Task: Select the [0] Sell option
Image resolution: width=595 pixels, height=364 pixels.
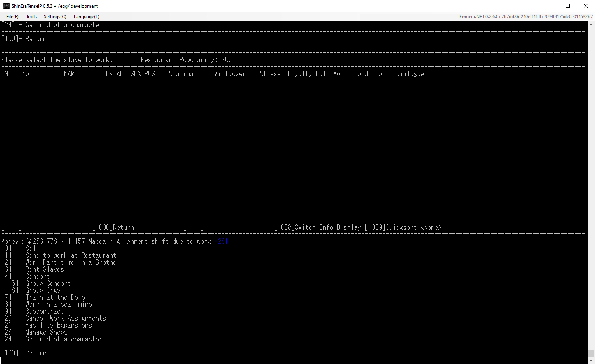Action: [20, 248]
